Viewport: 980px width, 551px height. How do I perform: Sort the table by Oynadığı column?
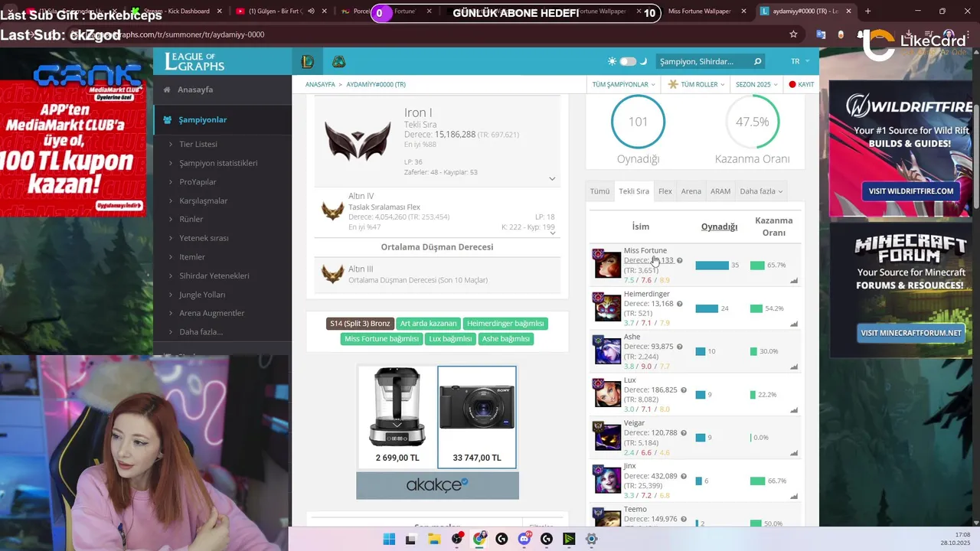coord(719,227)
